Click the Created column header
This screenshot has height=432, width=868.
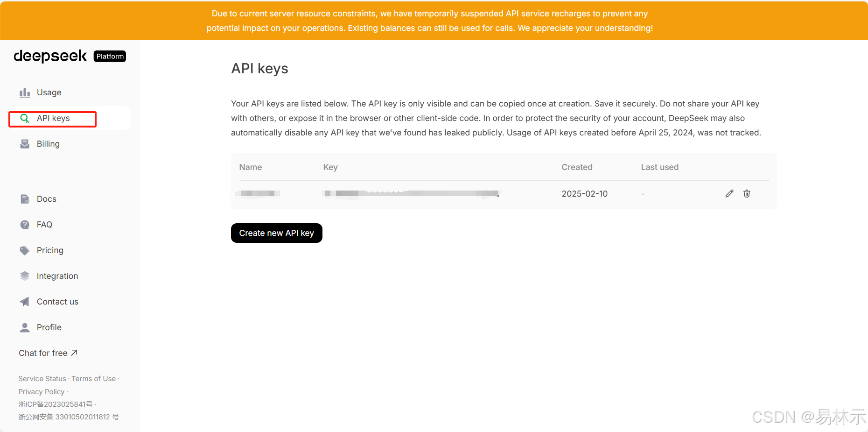(577, 167)
